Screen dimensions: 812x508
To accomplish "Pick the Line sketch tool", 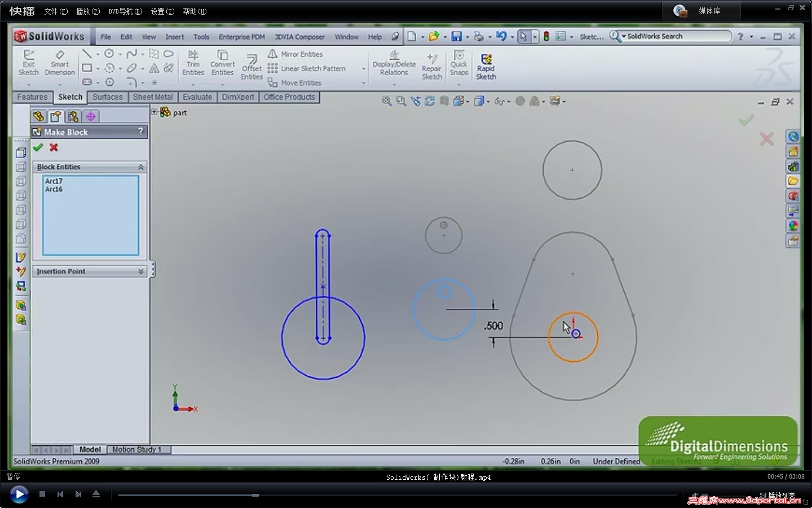I will pyautogui.click(x=87, y=54).
